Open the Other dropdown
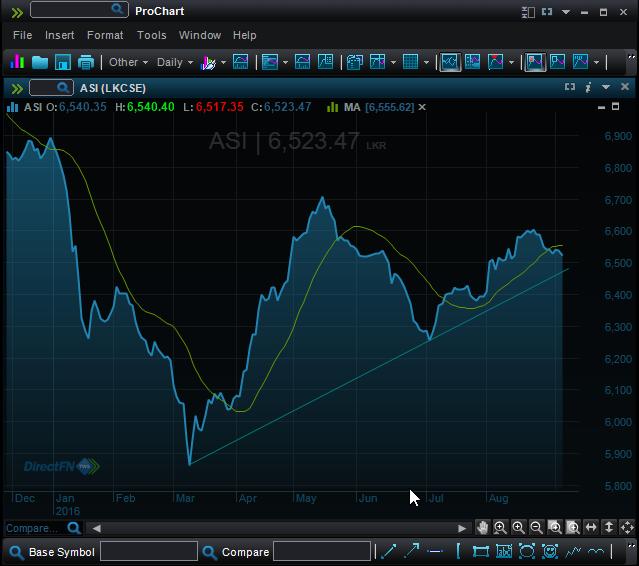Screen dimensions: 639x566 128,62
